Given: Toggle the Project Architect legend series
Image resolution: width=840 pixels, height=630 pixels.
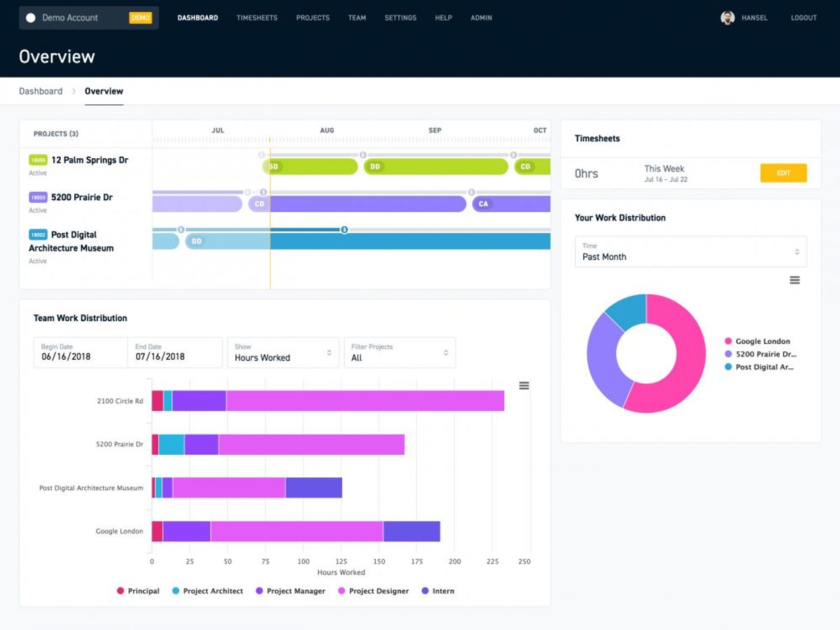Looking at the screenshot, I should pyautogui.click(x=207, y=591).
